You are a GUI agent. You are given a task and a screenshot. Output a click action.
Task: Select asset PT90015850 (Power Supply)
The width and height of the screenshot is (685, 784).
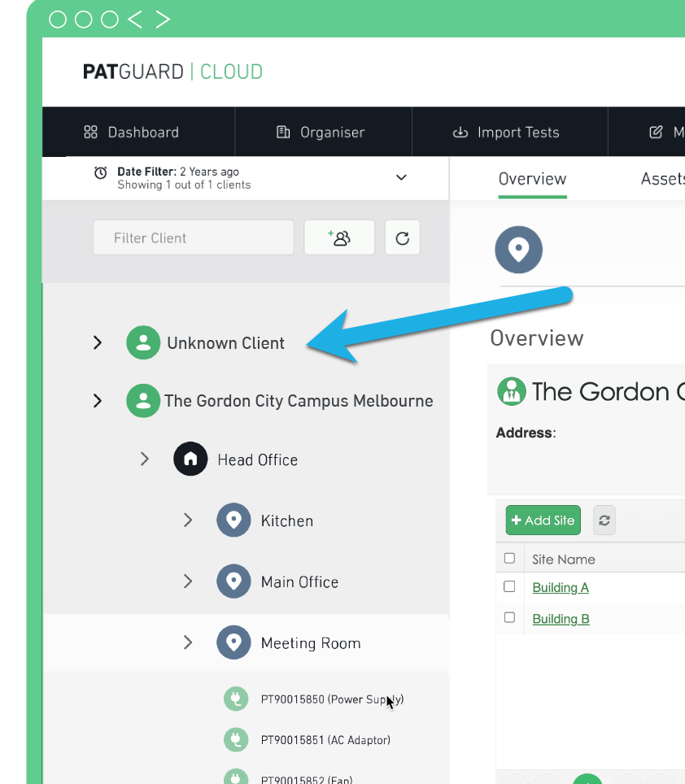point(332,699)
